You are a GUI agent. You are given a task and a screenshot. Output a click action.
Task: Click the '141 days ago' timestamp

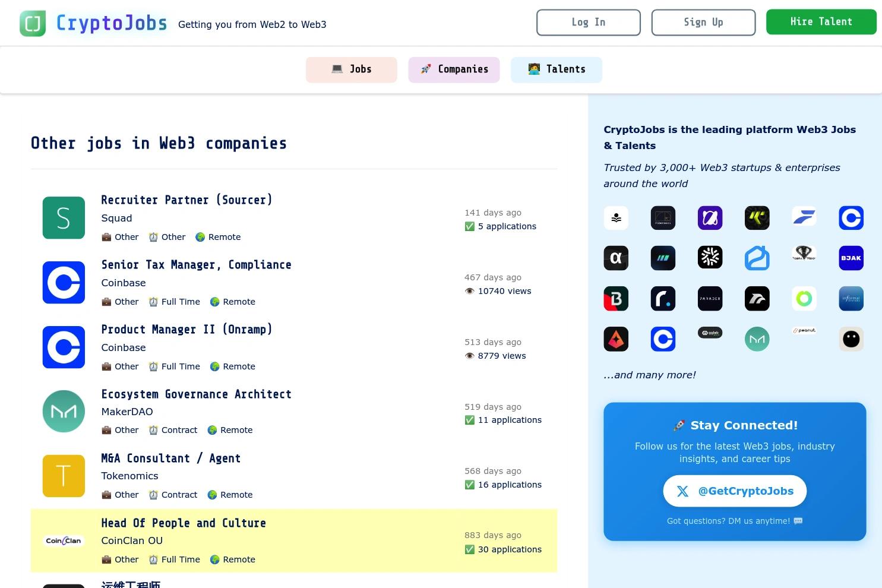pos(493,213)
